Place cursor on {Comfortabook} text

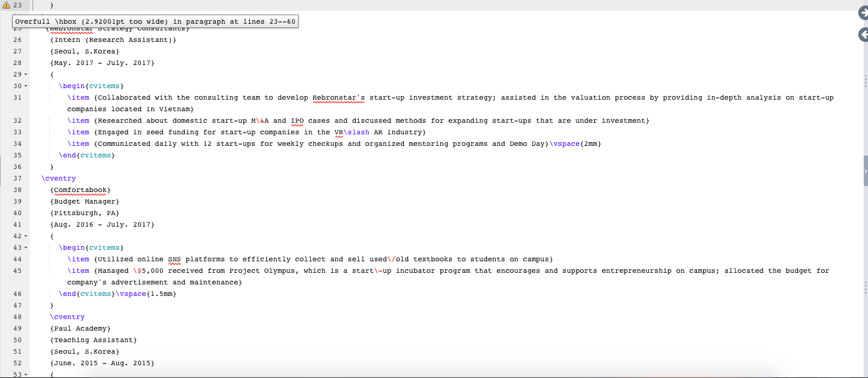point(80,190)
